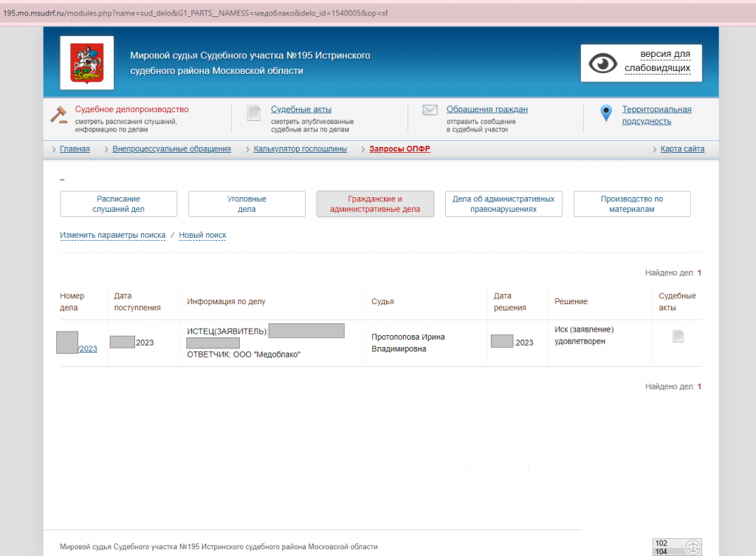
Task: Switch to Расписание слушаний дел tab
Action: [119, 204]
